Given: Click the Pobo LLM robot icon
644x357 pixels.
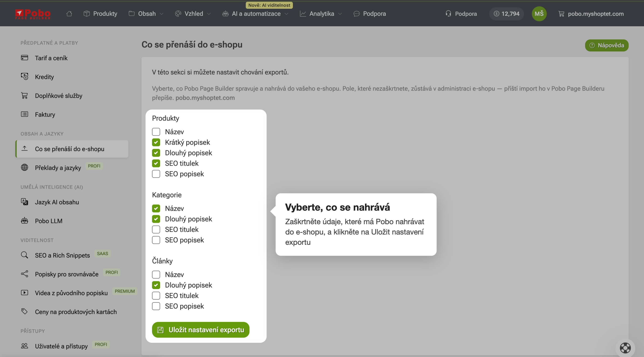Looking at the screenshot, I should coord(24,221).
